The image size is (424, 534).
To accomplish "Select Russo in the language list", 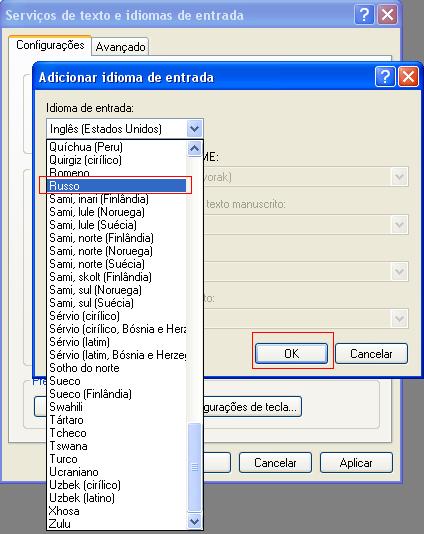I will [x=116, y=186].
